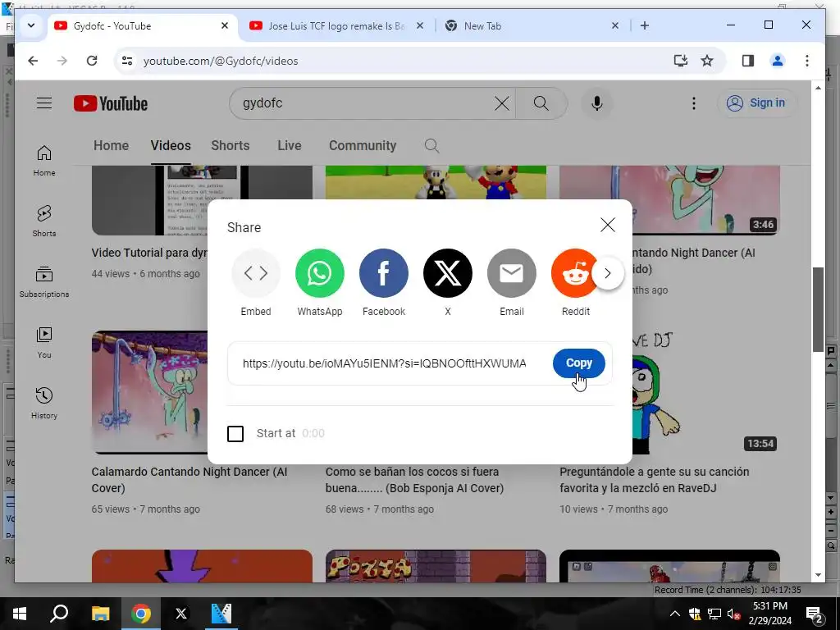This screenshot has width=840, height=630.
Task: Click the address bar URL
Action: tap(221, 61)
